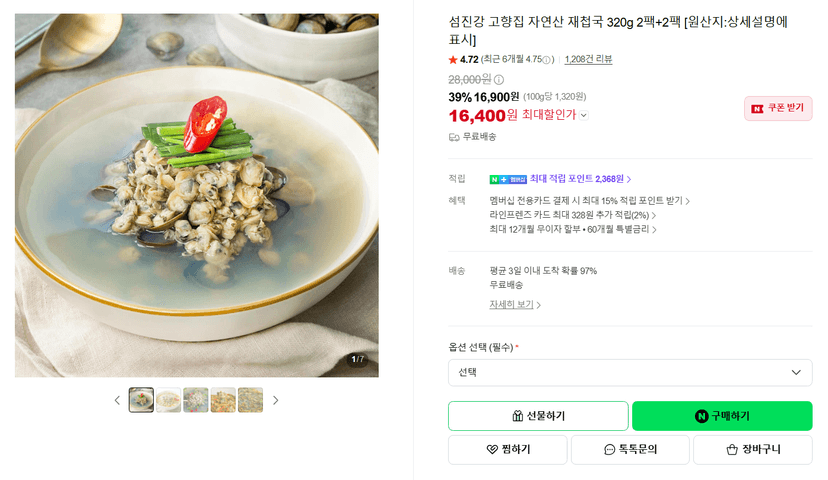Viewport: 828px width, 480px height.
Task: Select the second product thumbnail image
Action: coord(168,400)
